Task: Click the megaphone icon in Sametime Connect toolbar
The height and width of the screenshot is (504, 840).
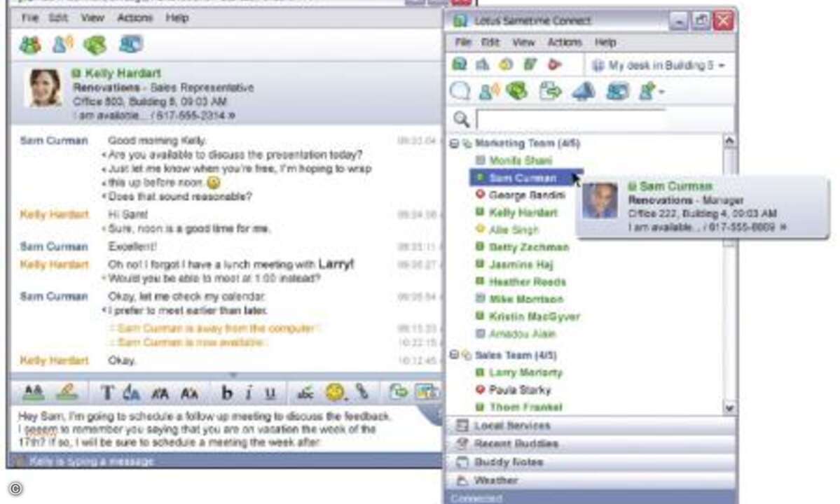Action: [x=584, y=91]
